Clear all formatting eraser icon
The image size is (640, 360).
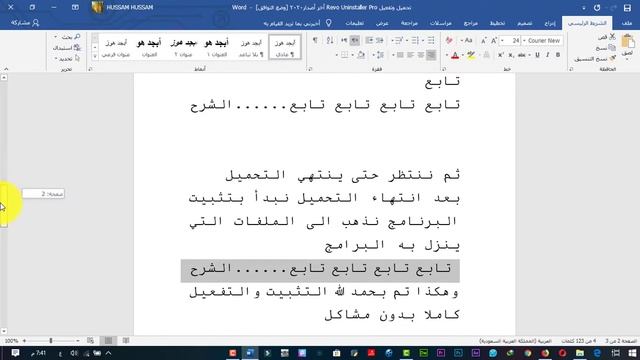point(449,40)
